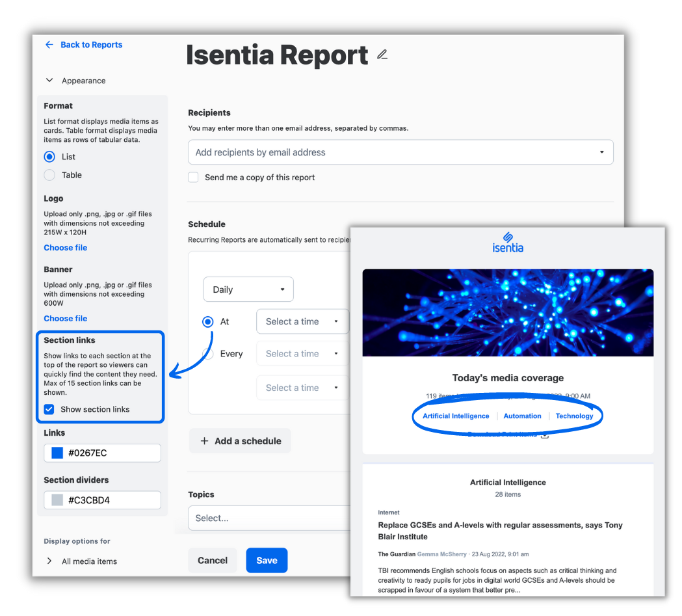Open the Daily frequency dropdown
682x616 pixels.
coord(248,289)
